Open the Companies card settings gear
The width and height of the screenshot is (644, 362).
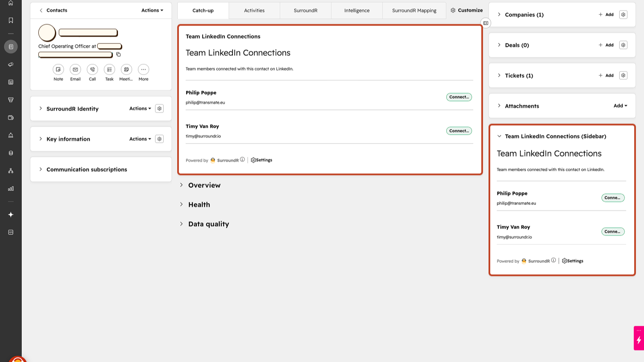[x=623, y=14]
